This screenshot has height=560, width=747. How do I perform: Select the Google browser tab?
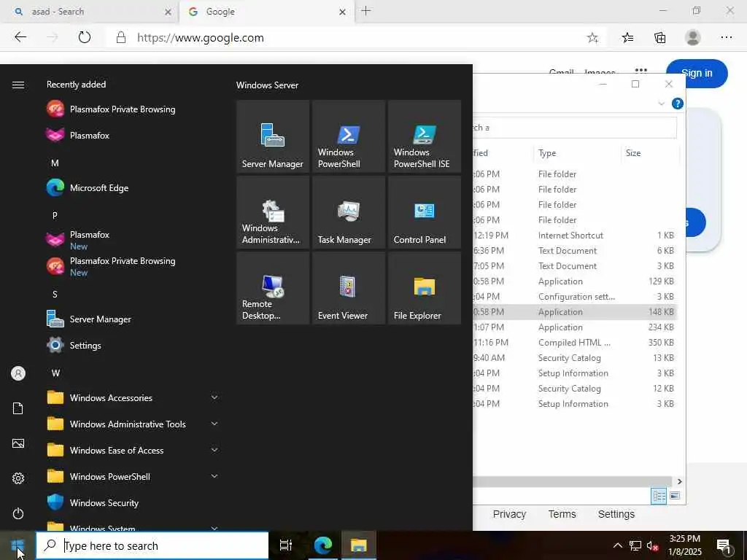point(267,12)
